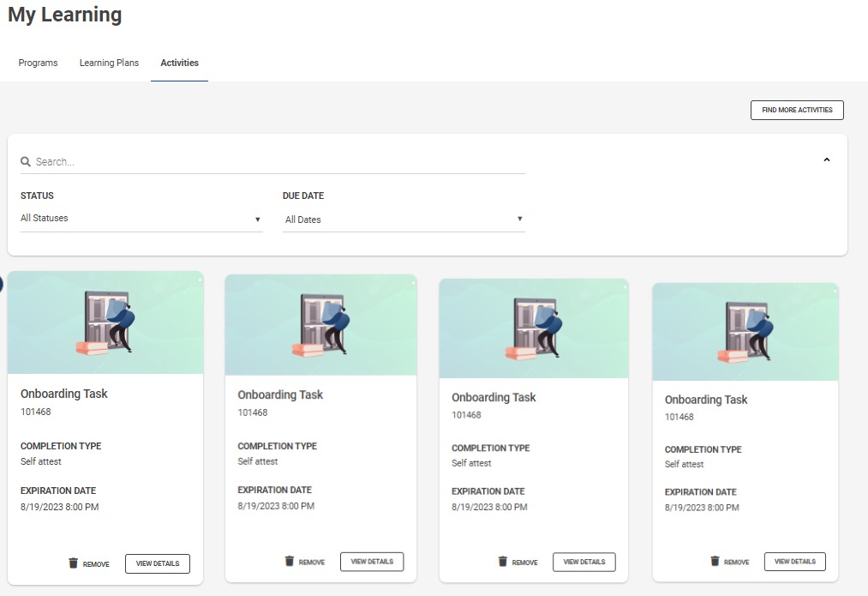Show details for the fourth Onboarding Task card
The height and width of the screenshot is (596, 868).
pos(795,562)
